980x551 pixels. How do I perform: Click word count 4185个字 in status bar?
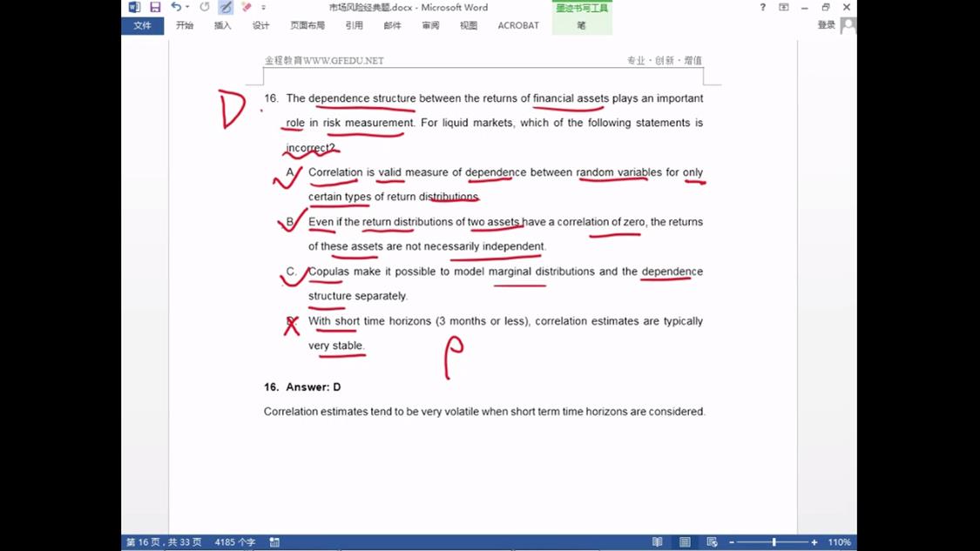235,542
